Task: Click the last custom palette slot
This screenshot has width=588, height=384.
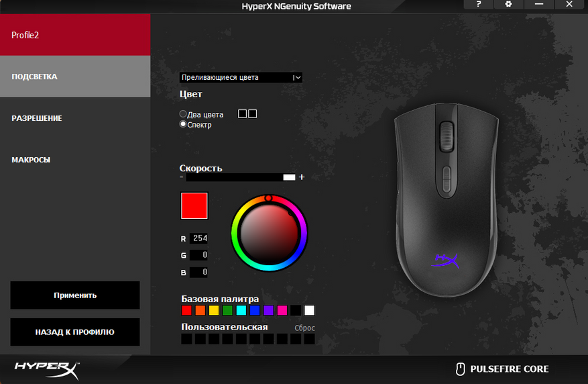Action: 309,339
